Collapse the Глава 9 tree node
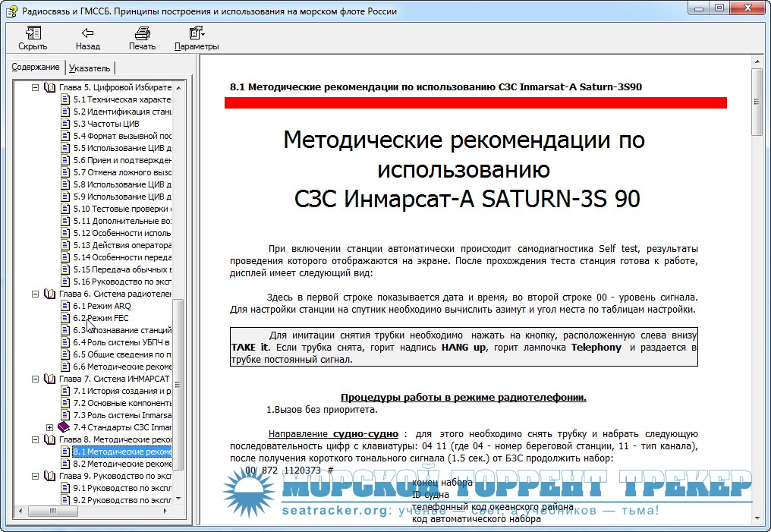This screenshot has height=532, width=771. pyautogui.click(x=36, y=476)
